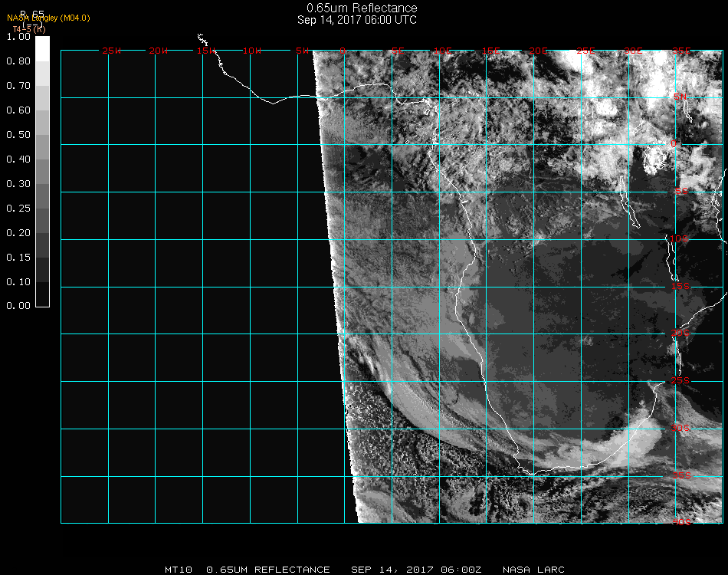
Task: Click "MT10" in the footer caption
Action: [x=178, y=570]
